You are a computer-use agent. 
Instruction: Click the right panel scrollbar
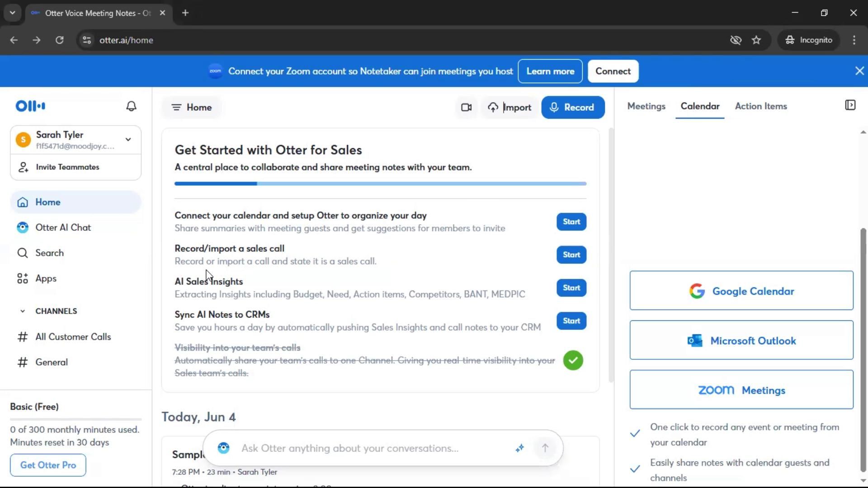(863, 350)
